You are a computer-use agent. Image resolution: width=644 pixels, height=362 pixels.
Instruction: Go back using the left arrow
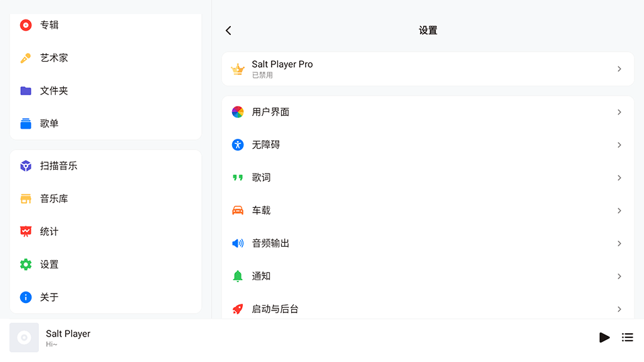point(228,30)
